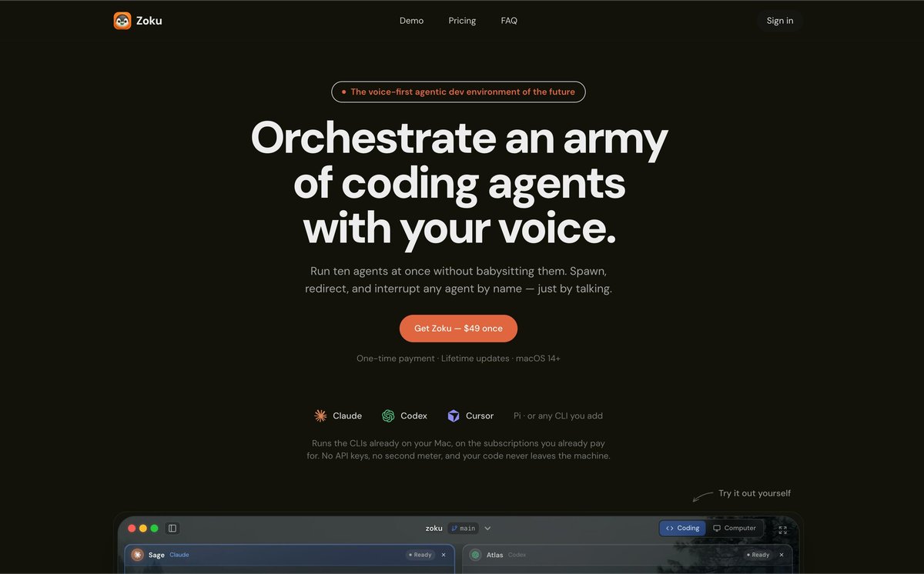Click the Cursor cube icon
924x574 pixels.
point(454,415)
